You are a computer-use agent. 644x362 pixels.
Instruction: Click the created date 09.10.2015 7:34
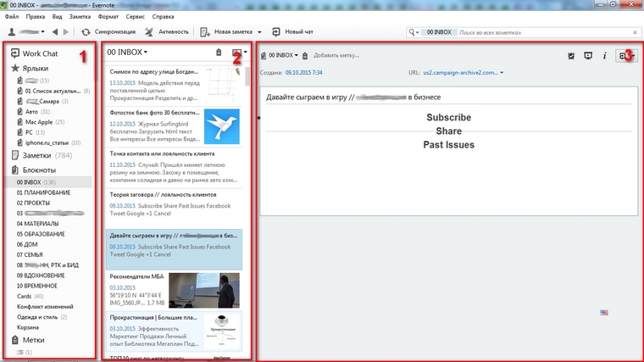[x=303, y=72]
